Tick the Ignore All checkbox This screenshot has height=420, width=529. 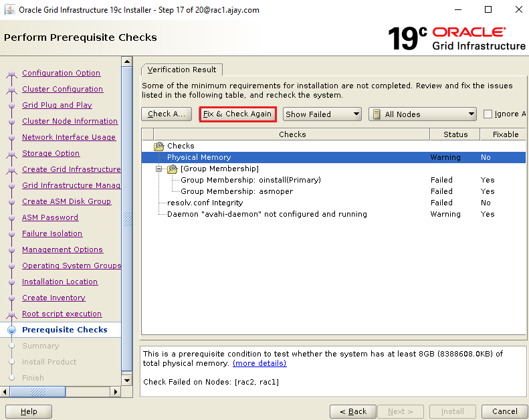488,114
